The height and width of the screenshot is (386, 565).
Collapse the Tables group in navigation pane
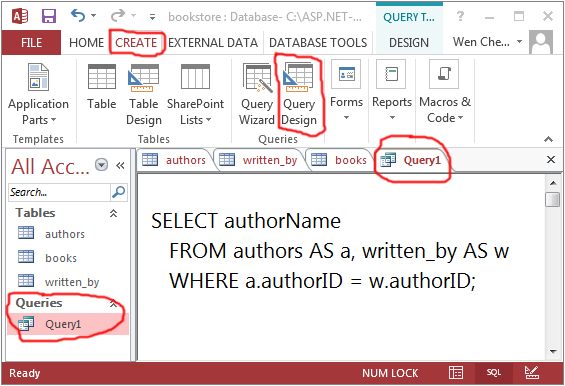(113, 213)
